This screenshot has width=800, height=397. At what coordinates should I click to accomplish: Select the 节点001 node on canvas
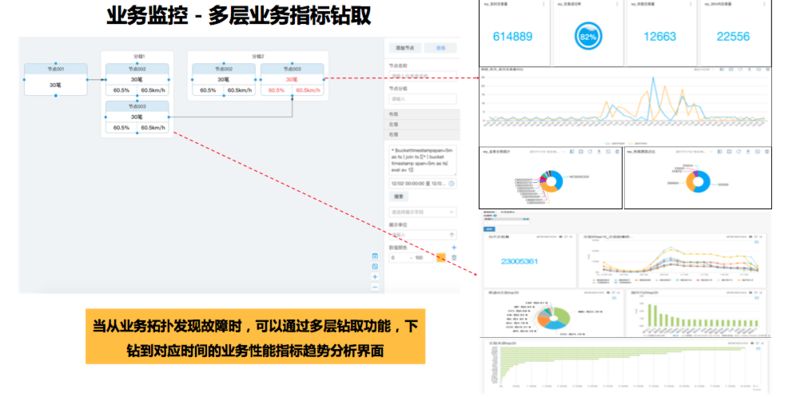(56, 79)
